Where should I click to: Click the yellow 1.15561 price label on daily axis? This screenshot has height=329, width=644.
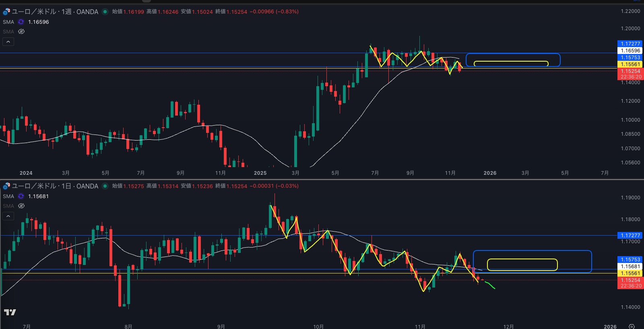[630, 273]
